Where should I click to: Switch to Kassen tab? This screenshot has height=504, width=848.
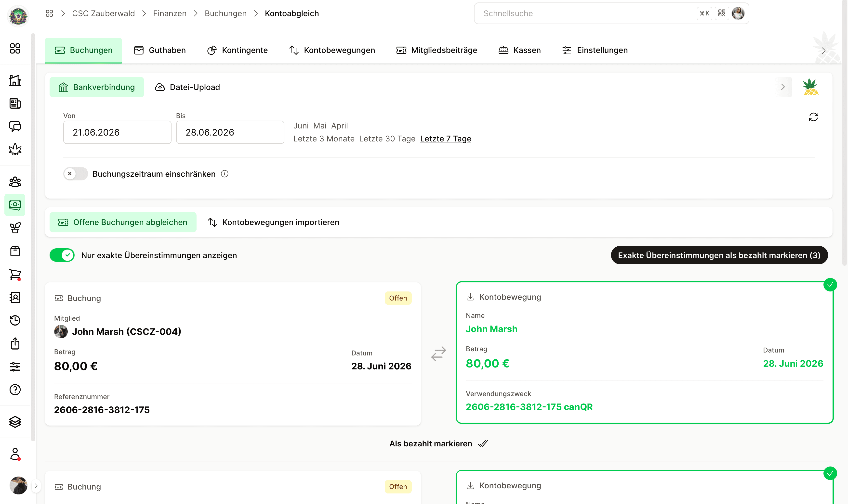click(519, 50)
